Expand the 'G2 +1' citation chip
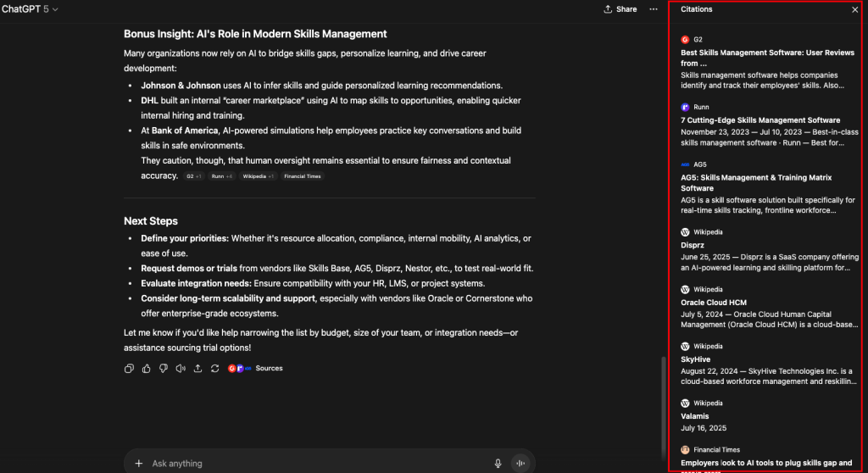This screenshot has width=868, height=473. (x=193, y=176)
